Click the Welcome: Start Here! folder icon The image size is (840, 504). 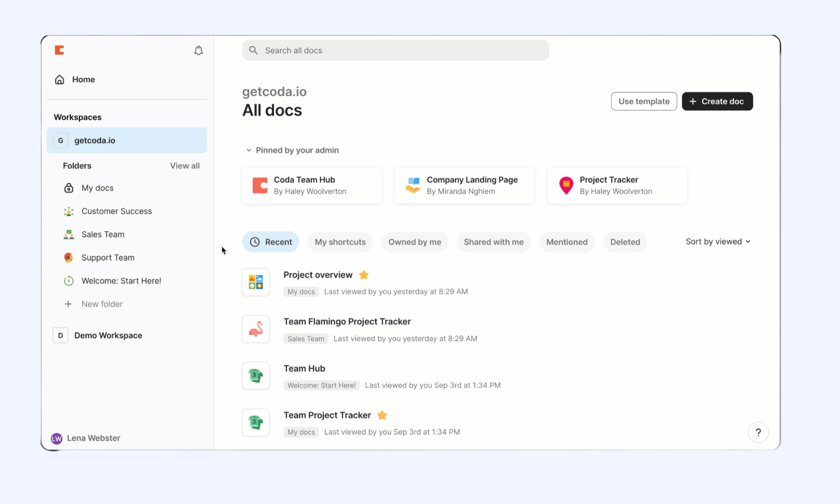tap(68, 281)
